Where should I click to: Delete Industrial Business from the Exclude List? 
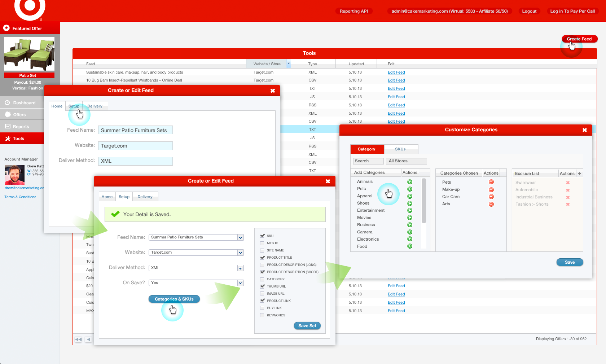click(x=568, y=197)
